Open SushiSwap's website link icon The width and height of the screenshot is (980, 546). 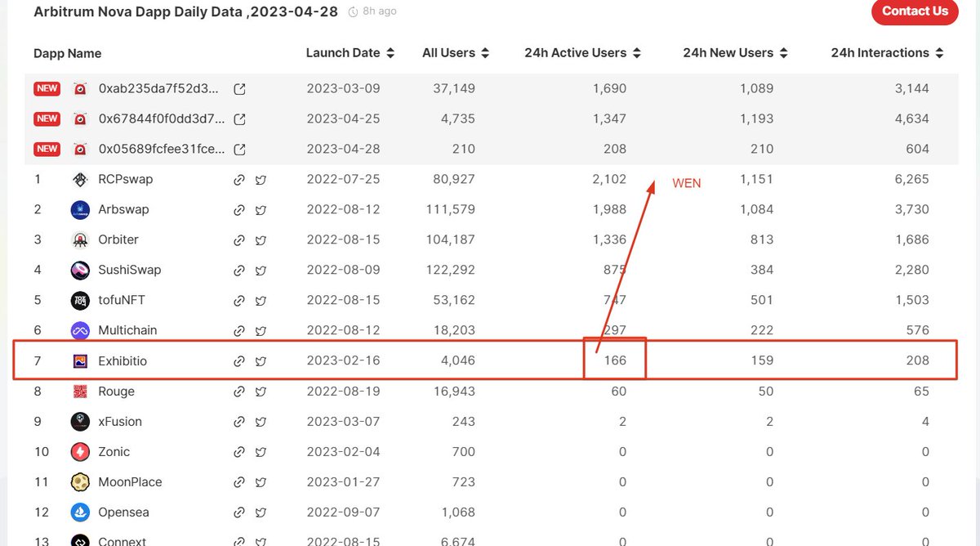point(239,270)
